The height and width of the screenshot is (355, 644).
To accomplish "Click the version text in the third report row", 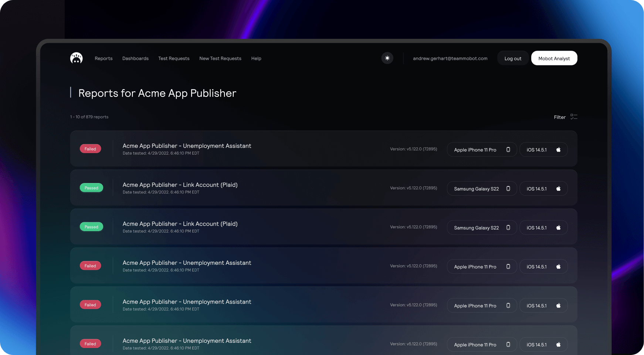I will (x=413, y=227).
